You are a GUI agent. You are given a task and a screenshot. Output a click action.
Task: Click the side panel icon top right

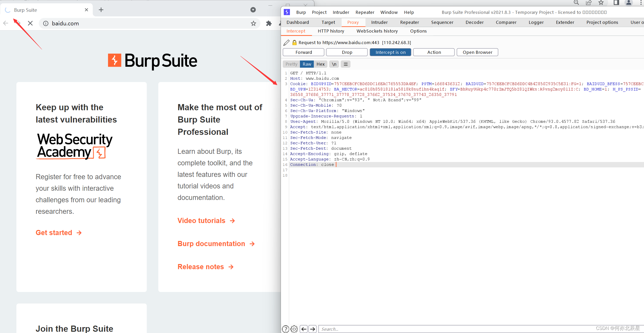pos(616,3)
